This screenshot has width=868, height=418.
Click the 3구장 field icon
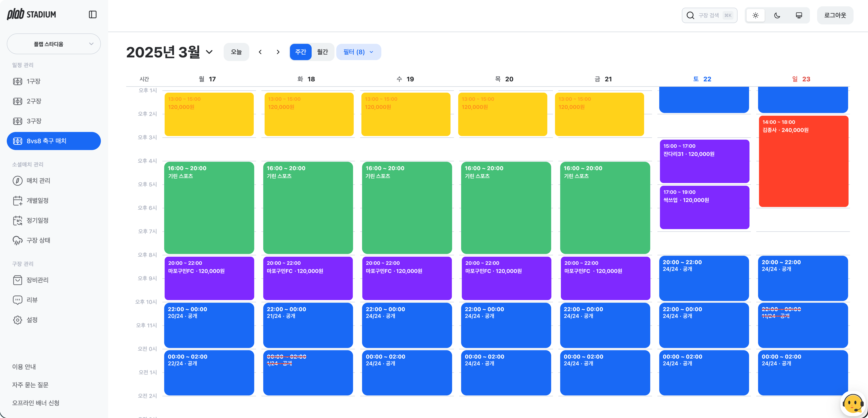click(18, 121)
